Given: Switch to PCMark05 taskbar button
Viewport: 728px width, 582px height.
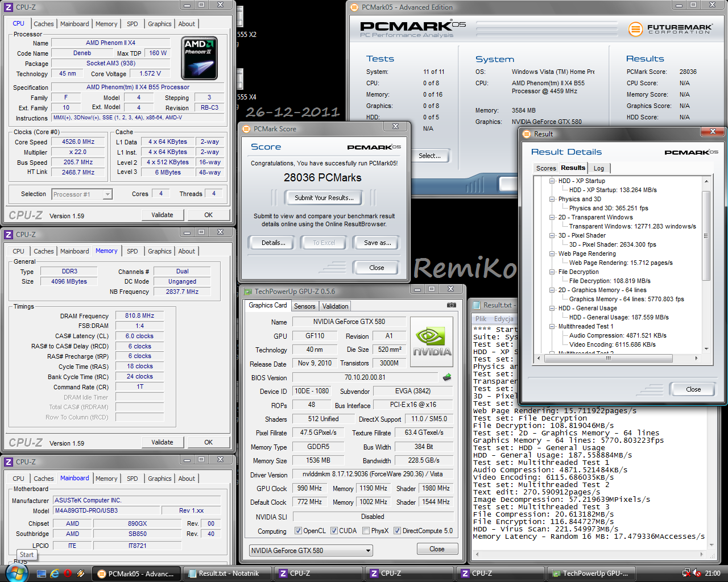Looking at the screenshot, I should (x=136, y=573).
